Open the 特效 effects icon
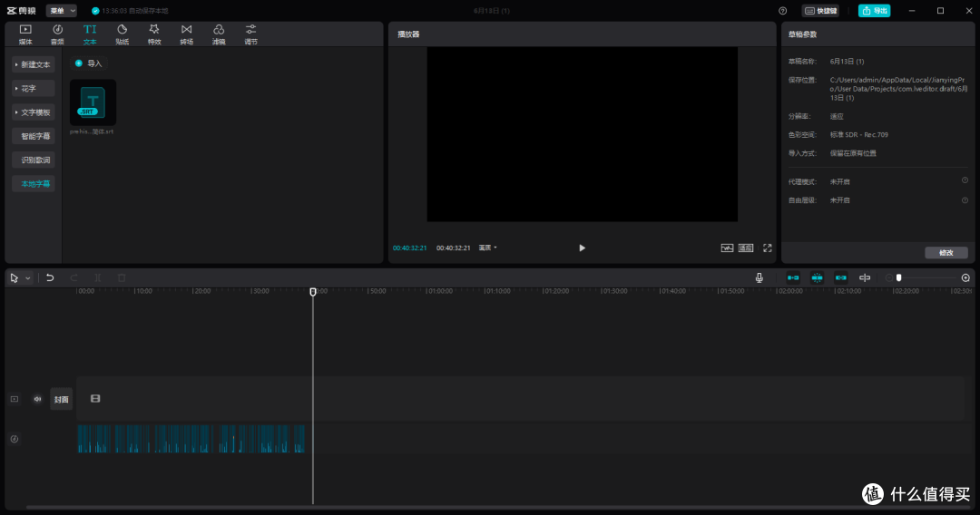Image resolution: width=980 pixels, height=515 pixels. click(154, 34)
